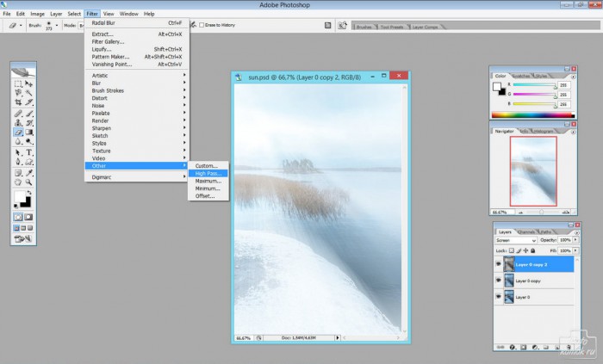Open the Screen blend mode dropdown

pos(516,240)
